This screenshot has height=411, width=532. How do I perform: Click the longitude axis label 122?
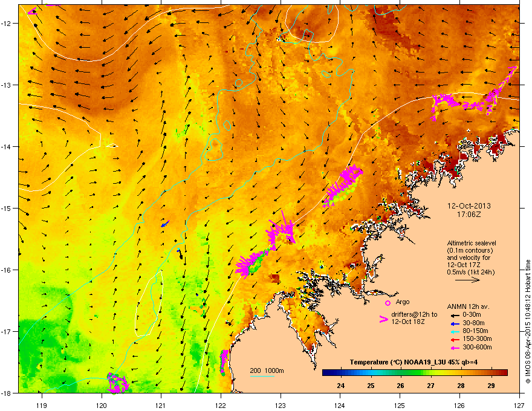coord(221,405)
